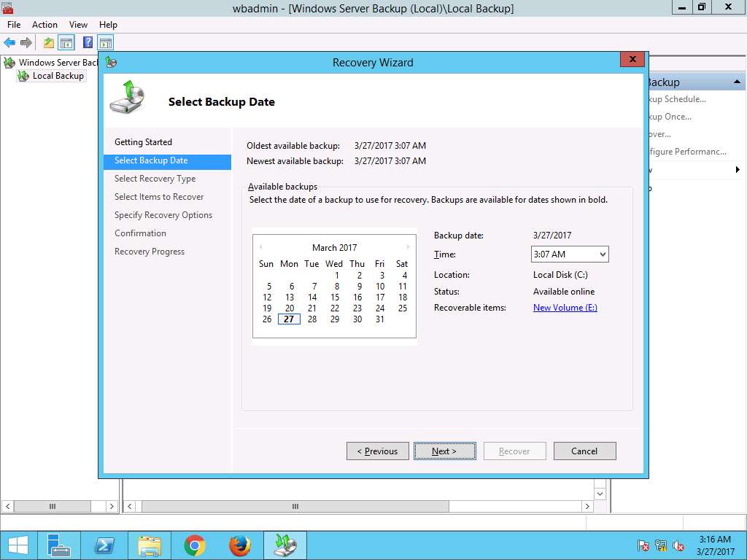Image resolution: width=747 pixels, height=560 pixels.
Task: Select March 31 in the calendar
Action: (x=379, y=319)
